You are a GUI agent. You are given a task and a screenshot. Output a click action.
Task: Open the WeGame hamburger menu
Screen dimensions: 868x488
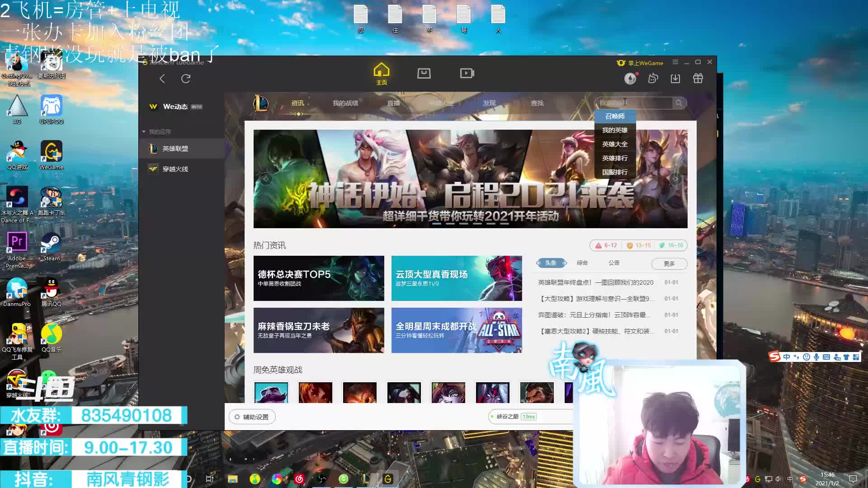coord(675,62)
